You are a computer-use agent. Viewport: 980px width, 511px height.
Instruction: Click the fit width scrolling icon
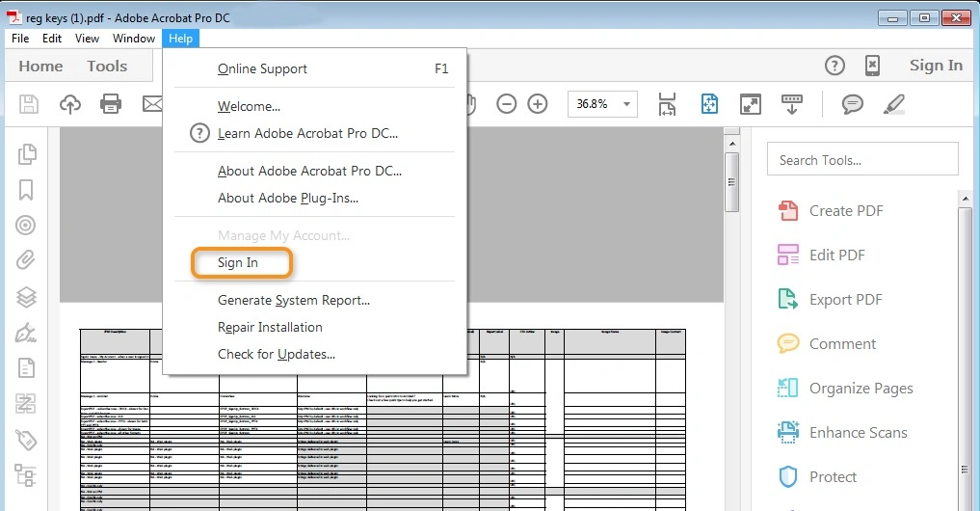pyautogui.click(x=667, y=104)
